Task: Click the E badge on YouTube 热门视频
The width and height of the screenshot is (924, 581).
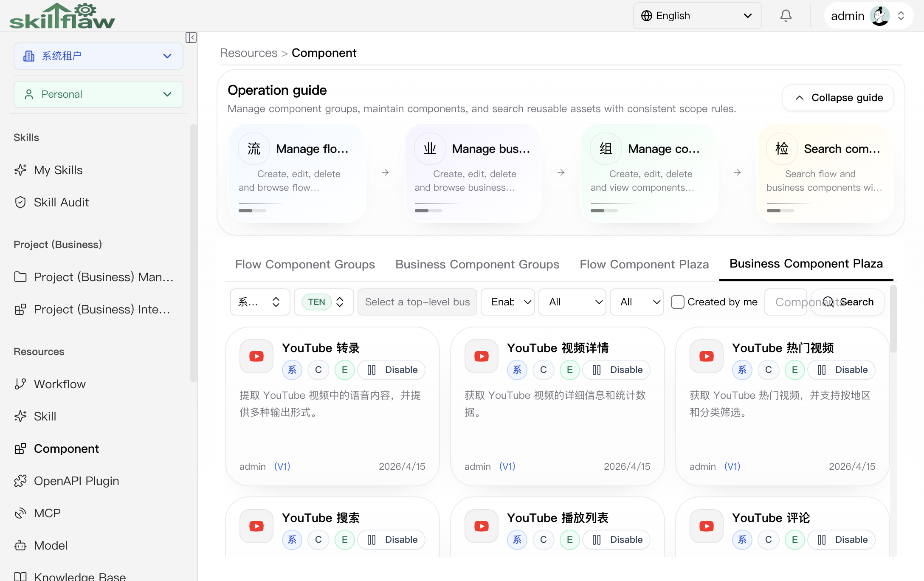Action: point(795,370)
